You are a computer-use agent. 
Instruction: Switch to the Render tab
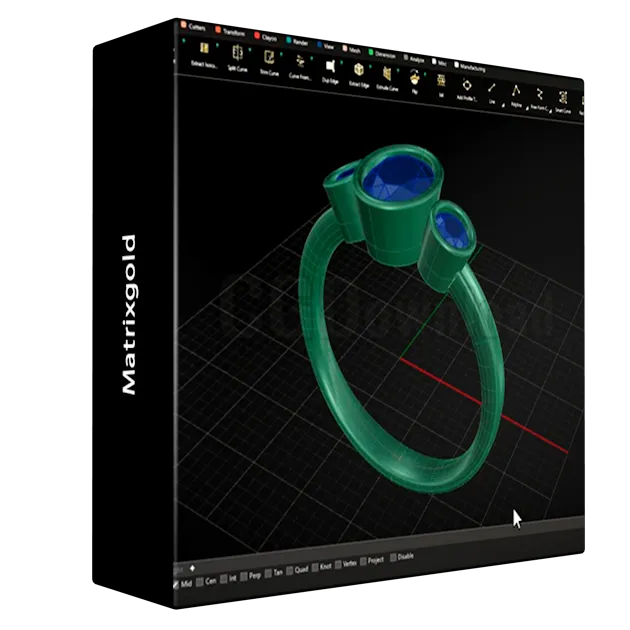point(297,42)
